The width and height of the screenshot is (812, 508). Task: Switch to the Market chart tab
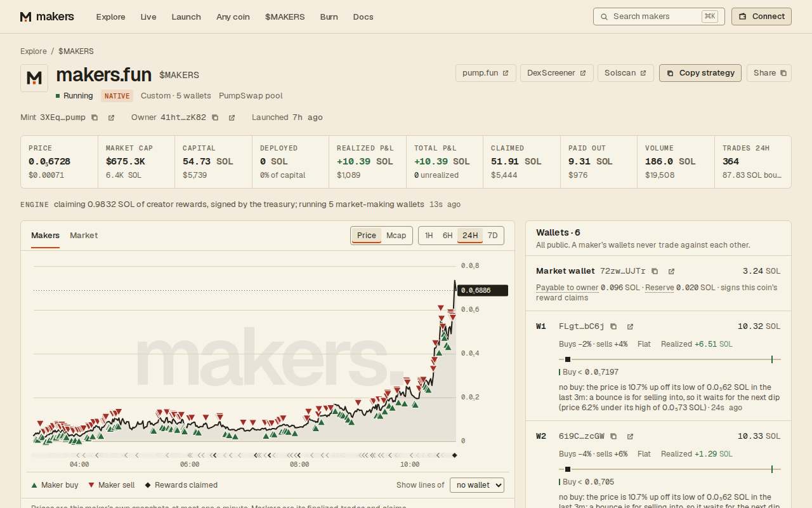(x=84, y=236)
